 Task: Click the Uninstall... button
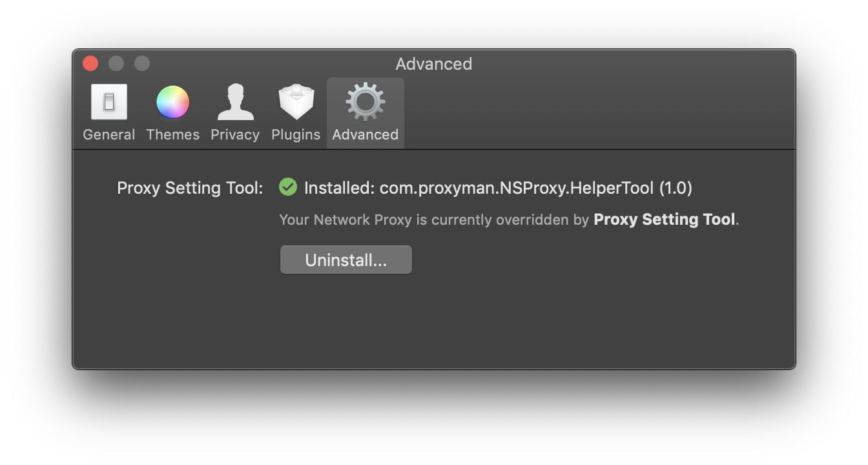click(346, 260)
